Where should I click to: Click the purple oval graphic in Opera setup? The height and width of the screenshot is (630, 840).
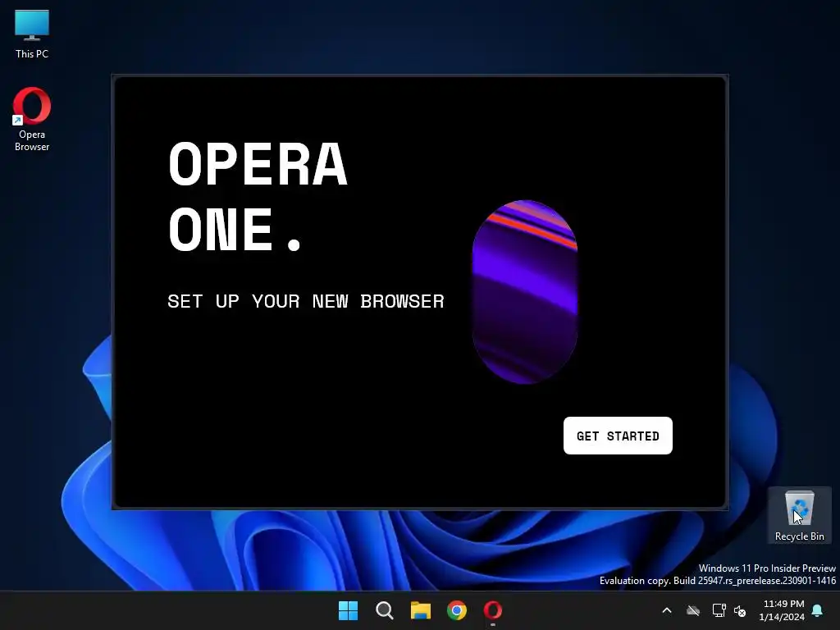[x=524, y=292]
